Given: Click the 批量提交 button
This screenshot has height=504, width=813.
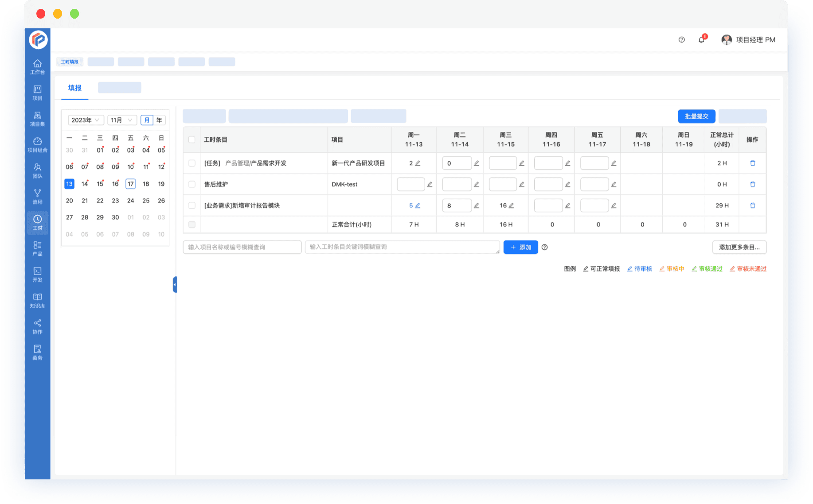Looking at the screenshot, I should tap(696, 116).
